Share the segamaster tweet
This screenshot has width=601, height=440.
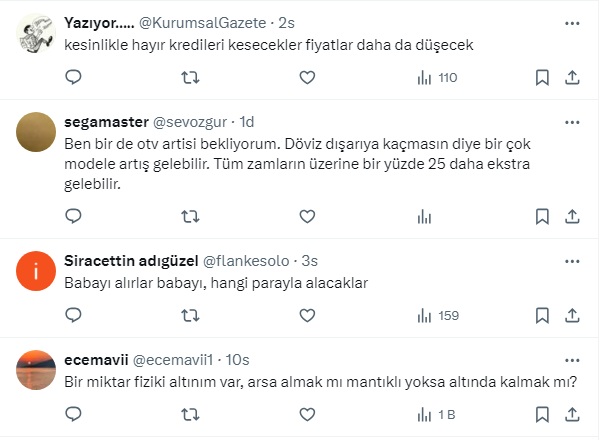[573, 215]
